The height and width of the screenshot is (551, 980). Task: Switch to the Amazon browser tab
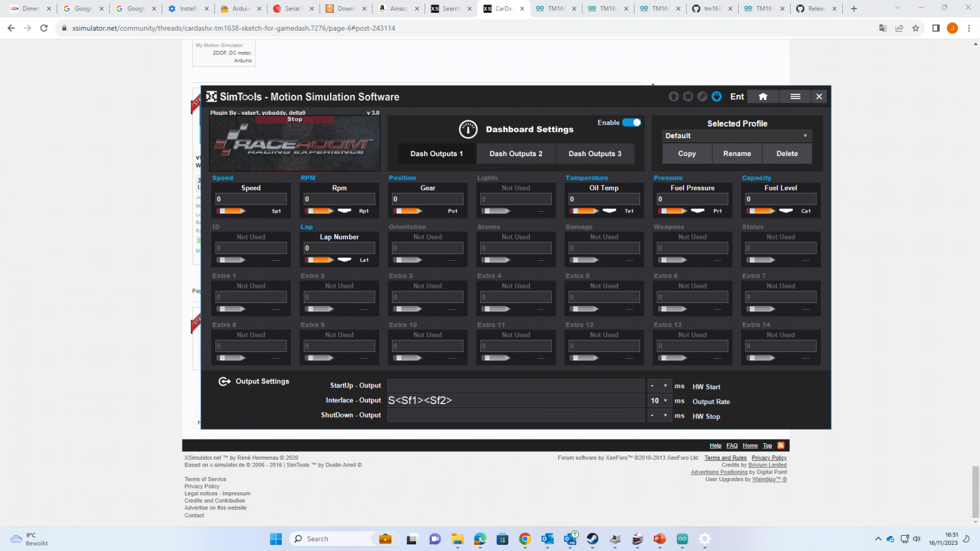pyautogui.click(x=398, y=9)
